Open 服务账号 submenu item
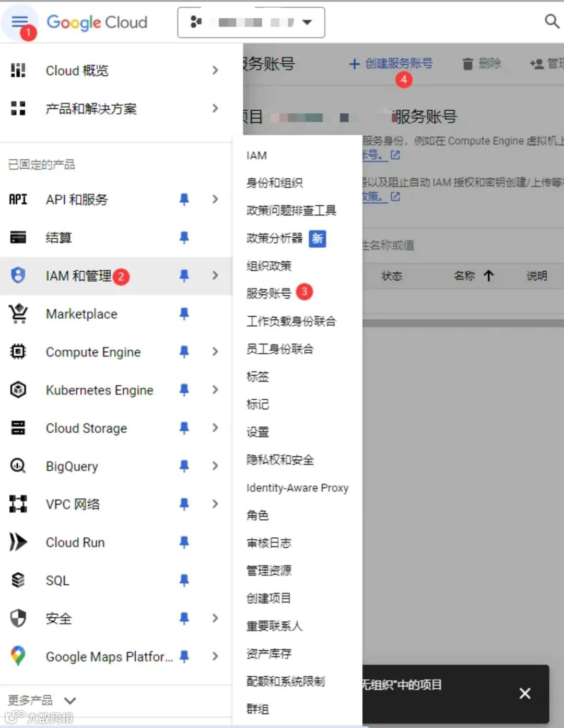Screen dimensions: 564x728 [268, 294]
